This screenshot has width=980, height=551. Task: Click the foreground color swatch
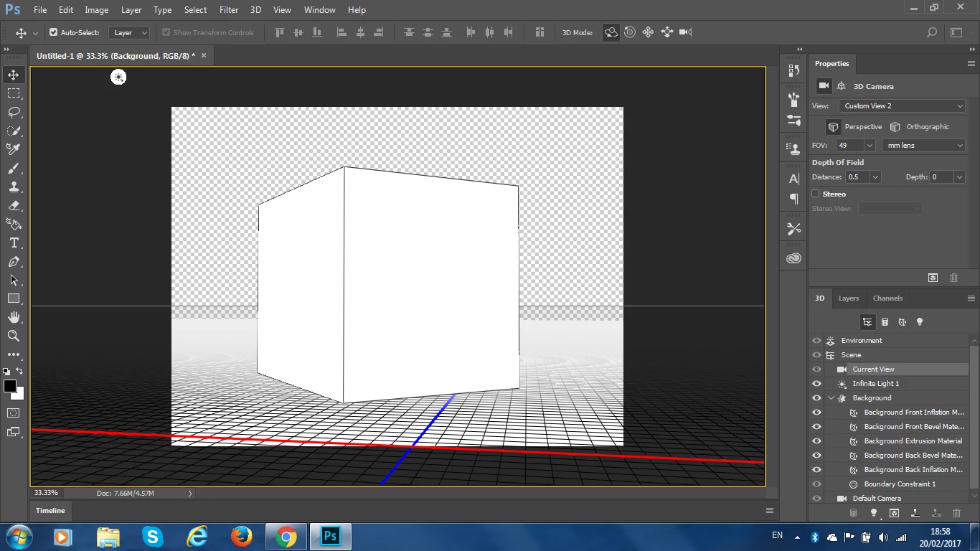pyautogui.click(x=10, y=387)
